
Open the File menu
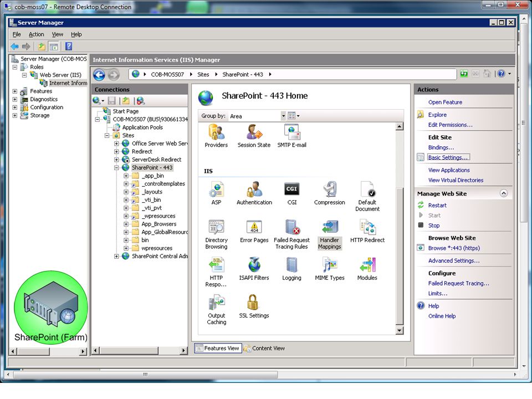point(17,34)
